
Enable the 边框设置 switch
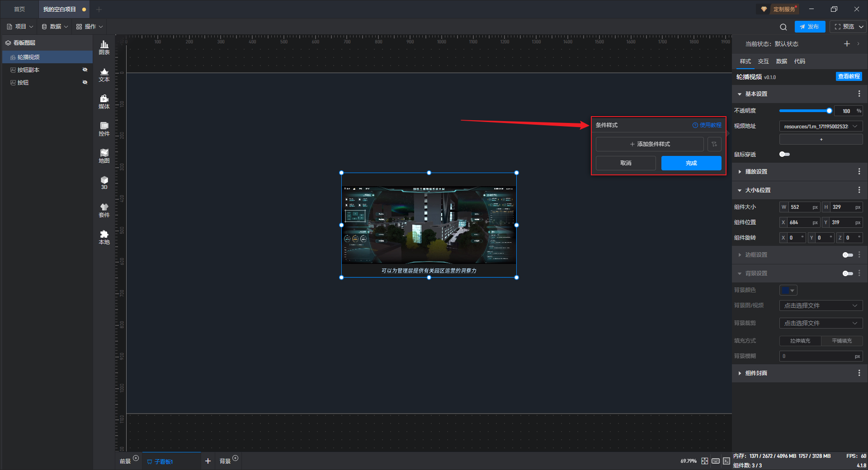pos(847,255)
